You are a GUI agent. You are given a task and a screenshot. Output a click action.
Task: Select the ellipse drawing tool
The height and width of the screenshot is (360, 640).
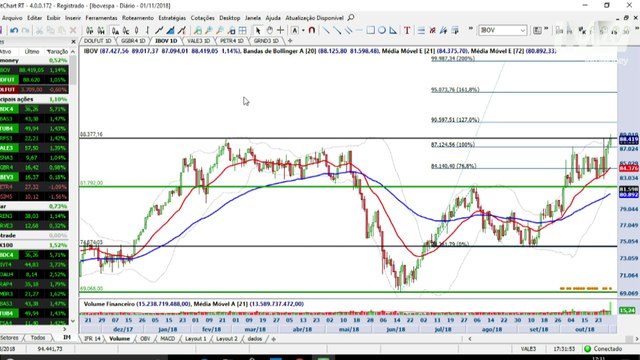(382, 30)
